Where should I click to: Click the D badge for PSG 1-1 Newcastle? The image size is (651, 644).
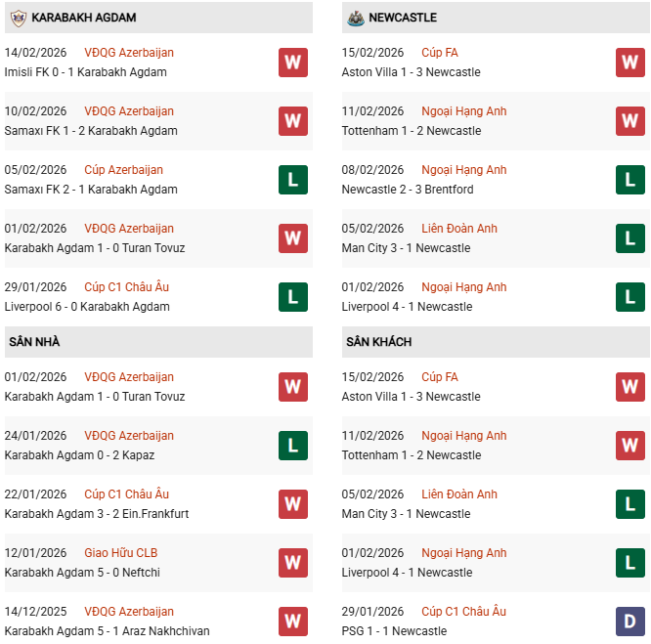point(629,622)
